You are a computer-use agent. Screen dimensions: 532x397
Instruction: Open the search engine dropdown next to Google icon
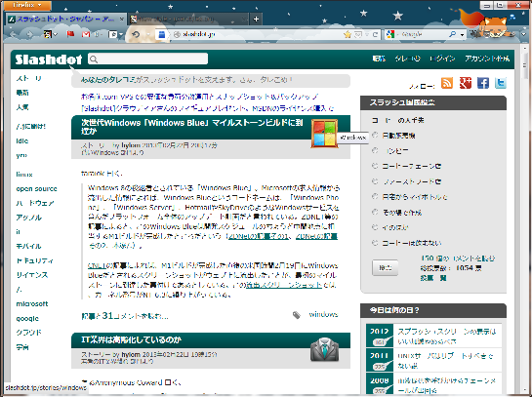coord(398,34)
